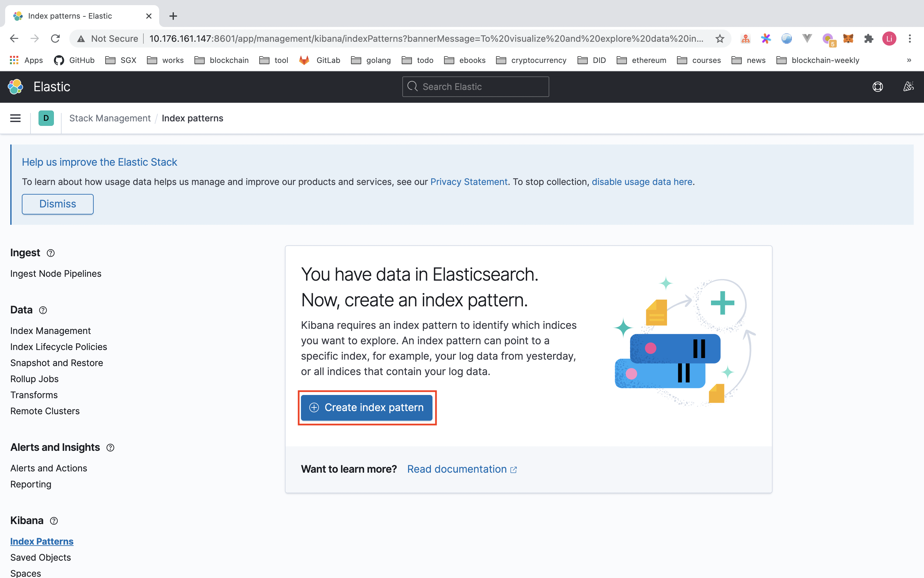Open the help lifebuoy icon

[877, 87]
